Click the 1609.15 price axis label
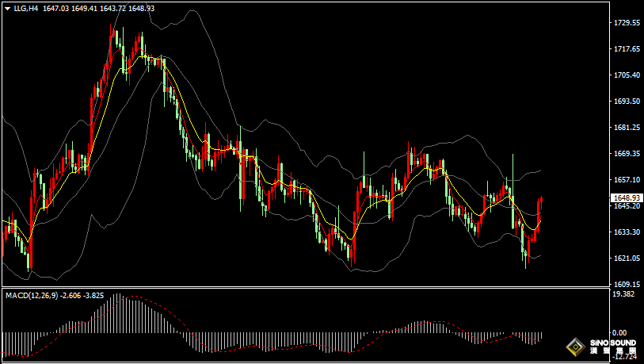 627,284
